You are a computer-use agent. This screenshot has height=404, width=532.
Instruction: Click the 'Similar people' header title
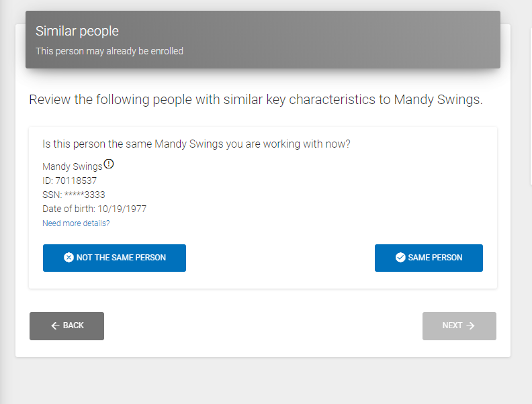[77, 31]
